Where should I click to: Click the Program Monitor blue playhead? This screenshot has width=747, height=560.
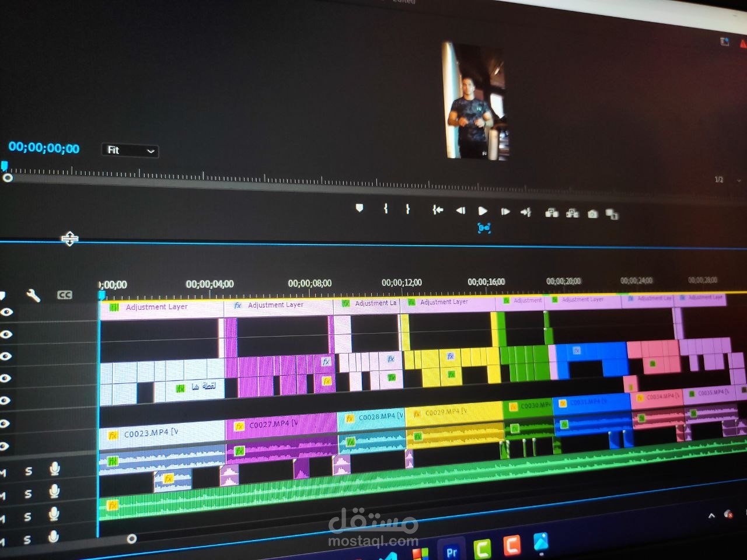[5, 166]
